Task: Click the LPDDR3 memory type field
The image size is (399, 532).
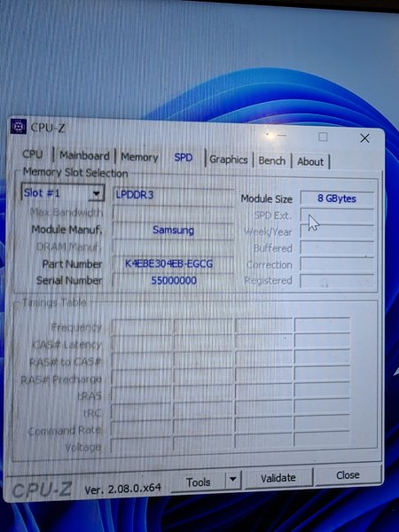Action: click(173, 195)
